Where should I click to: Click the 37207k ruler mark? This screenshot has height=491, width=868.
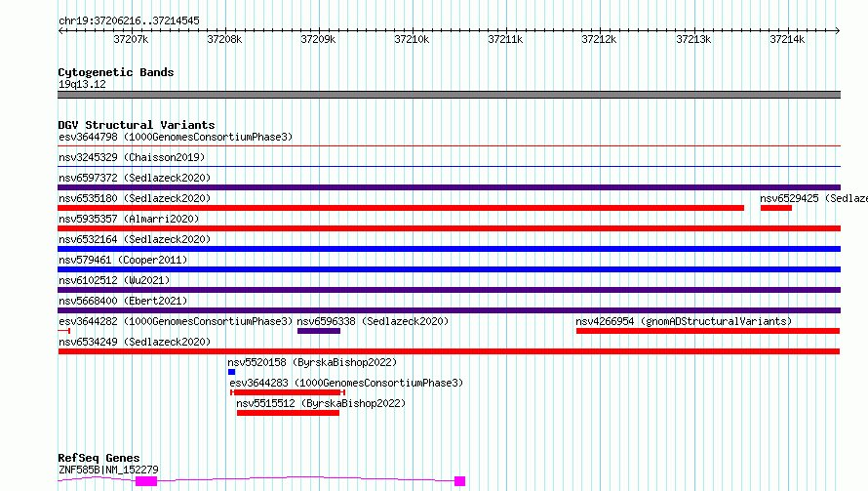coord(131,39)
